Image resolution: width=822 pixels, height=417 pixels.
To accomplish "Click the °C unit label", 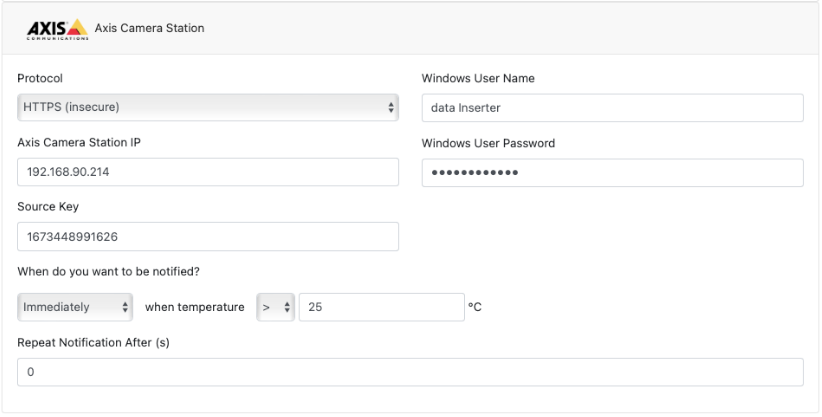I will 475,307.
